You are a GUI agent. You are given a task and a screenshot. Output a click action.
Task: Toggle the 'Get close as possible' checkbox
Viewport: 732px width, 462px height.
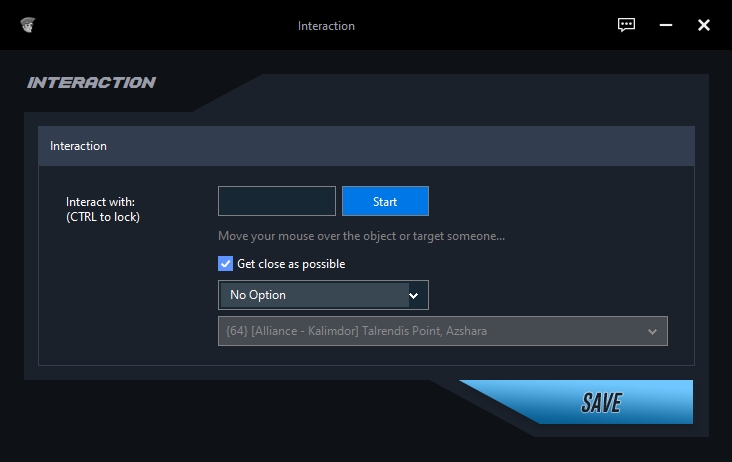[225, 264]
